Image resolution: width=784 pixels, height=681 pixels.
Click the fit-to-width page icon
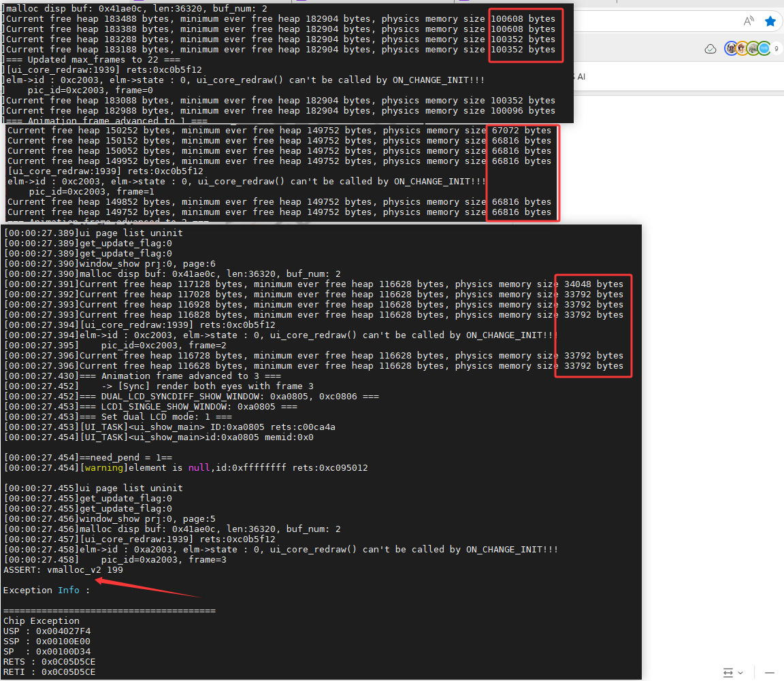point(728,673)
